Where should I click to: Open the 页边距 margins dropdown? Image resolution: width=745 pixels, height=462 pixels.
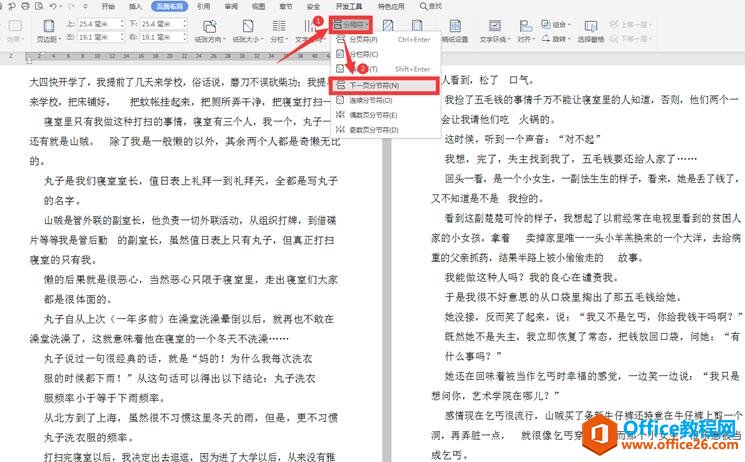48,31
